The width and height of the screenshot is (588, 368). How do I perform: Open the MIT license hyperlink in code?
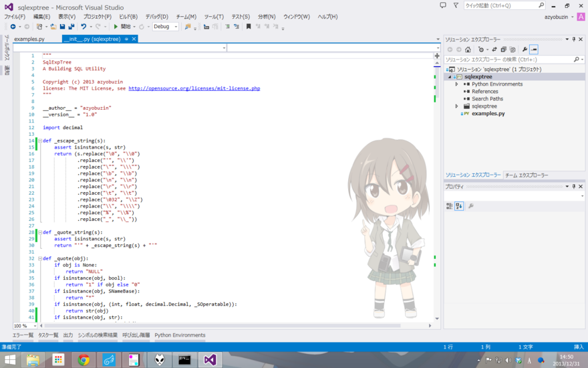[x=194, y=88]
